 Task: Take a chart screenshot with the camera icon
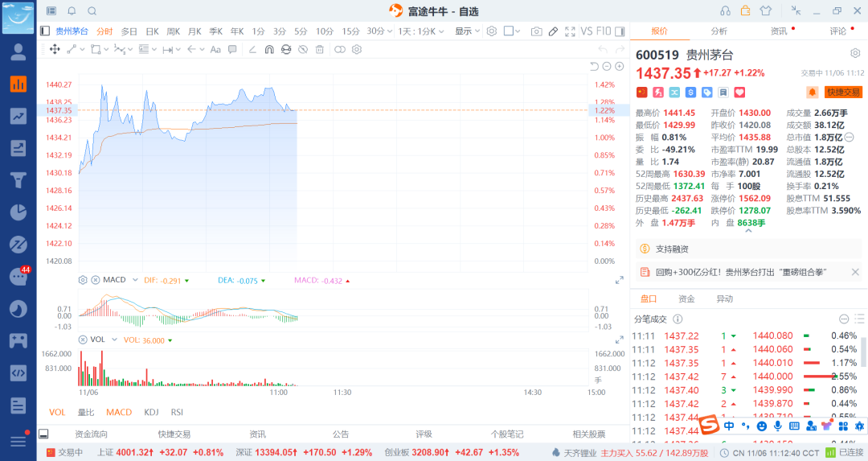(x=536, y=31)
